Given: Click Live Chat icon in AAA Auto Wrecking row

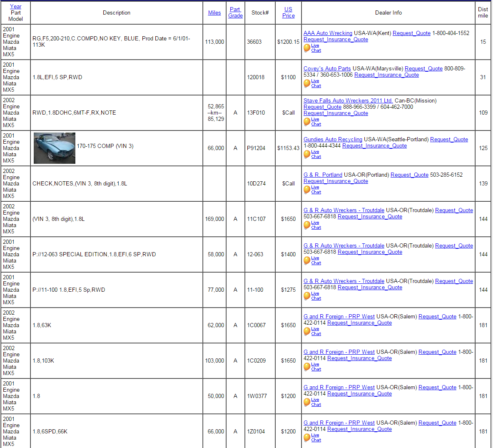Looking at the screenshot, I should coord(307,48).
